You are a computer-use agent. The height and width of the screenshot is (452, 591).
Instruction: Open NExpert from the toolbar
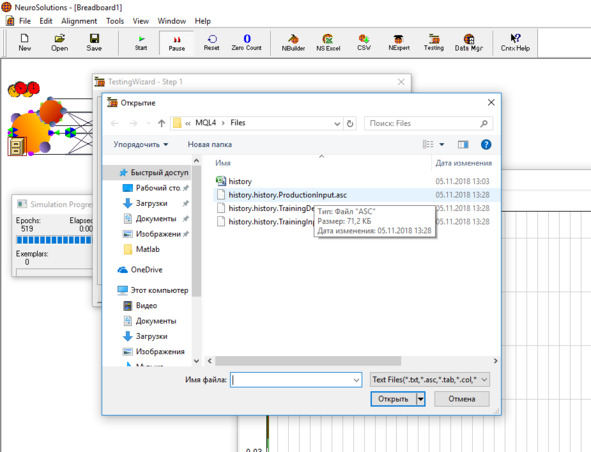coord(399,43)
